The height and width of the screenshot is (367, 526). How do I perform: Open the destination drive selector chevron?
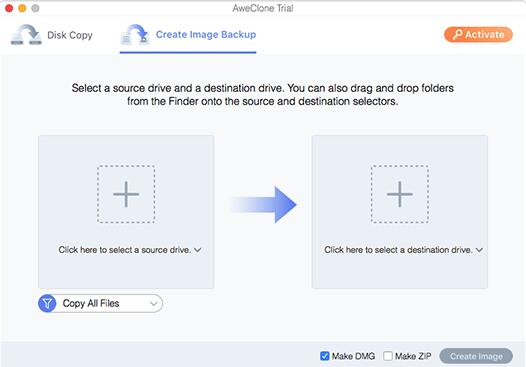pos(479,250)
